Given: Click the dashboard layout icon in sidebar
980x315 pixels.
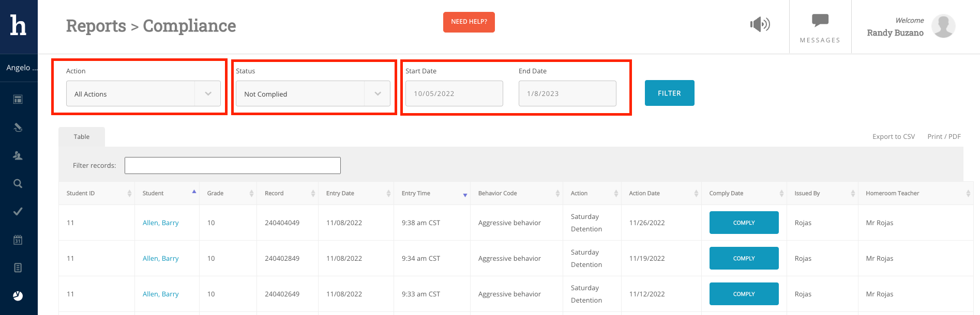Looking at the screenshot, I should pos(18,99).
